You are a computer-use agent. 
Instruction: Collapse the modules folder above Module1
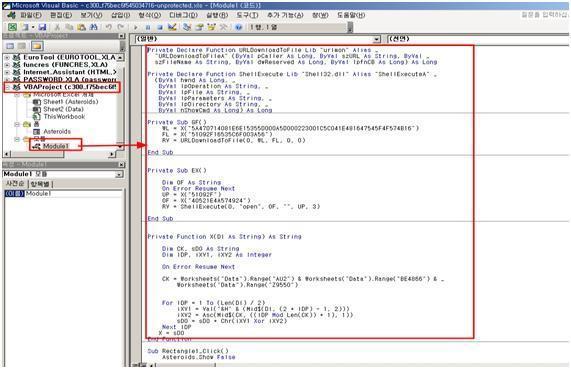point(17,139)
